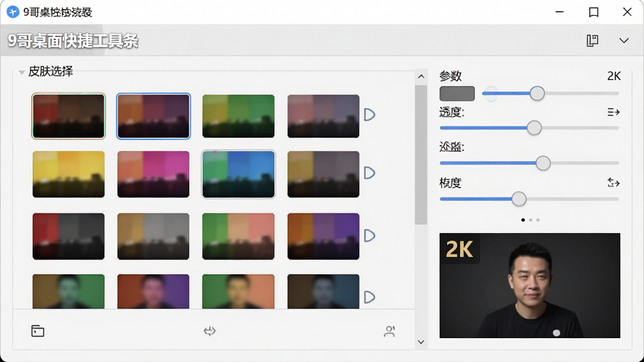Click the gray color swatch under 参数

[457, 94]
